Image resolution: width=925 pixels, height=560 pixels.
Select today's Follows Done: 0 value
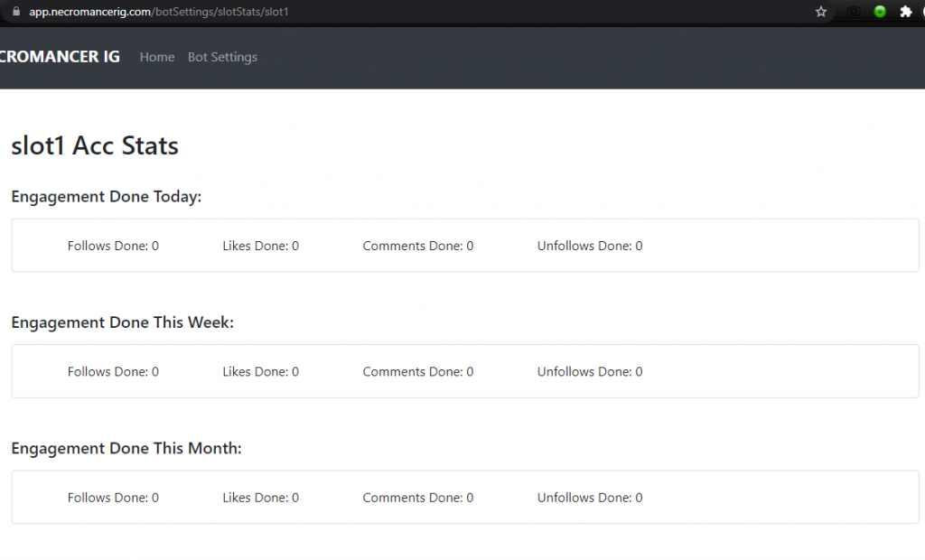tap(113, 246)
